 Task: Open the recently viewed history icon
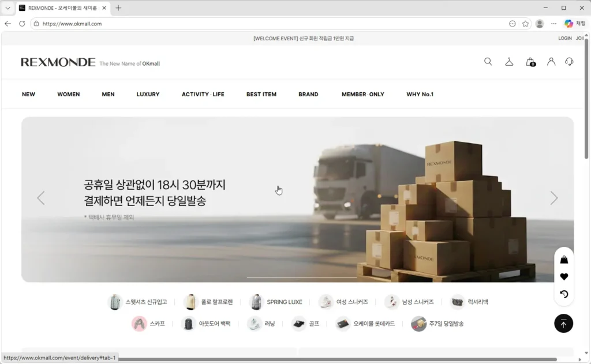click(x=564, y=294)
